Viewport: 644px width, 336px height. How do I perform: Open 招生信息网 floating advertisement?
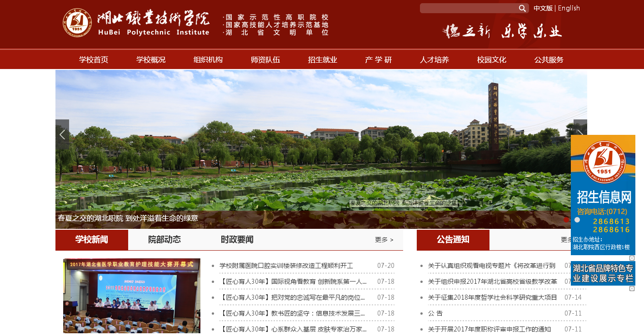(x=603, y=195)
